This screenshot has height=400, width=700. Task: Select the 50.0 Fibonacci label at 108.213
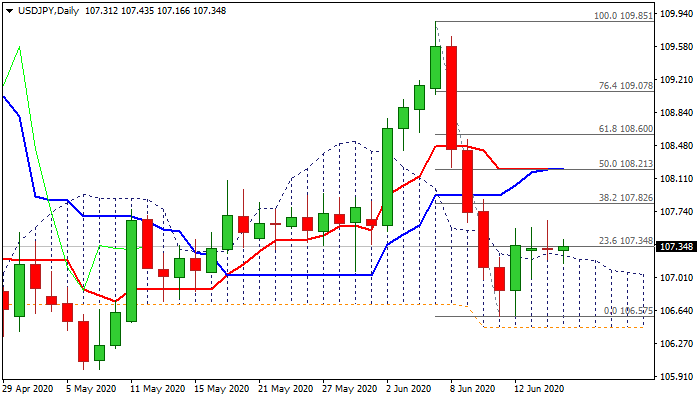[625, 163]
